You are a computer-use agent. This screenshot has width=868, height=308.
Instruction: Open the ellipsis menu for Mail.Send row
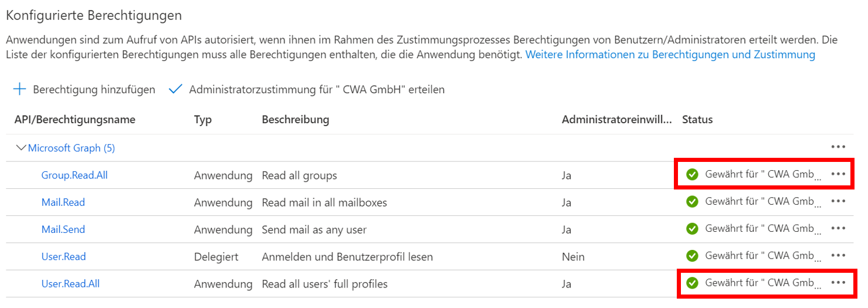click(838, 228)
